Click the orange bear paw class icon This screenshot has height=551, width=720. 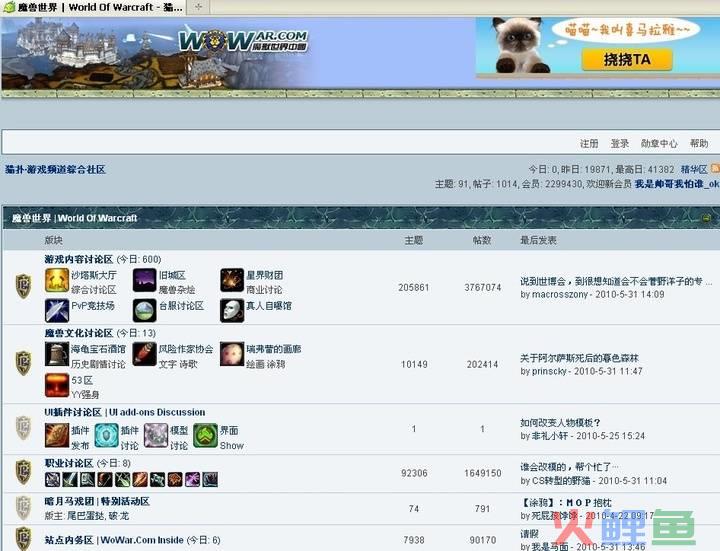point(175,480)
